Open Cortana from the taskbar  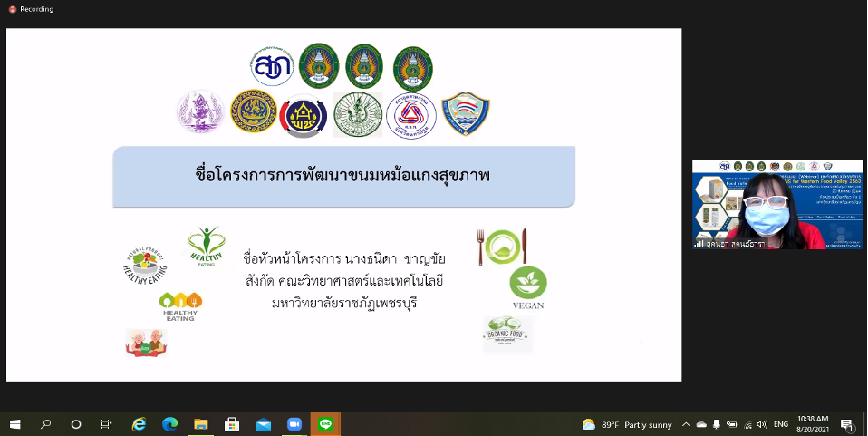pos(76,424)
